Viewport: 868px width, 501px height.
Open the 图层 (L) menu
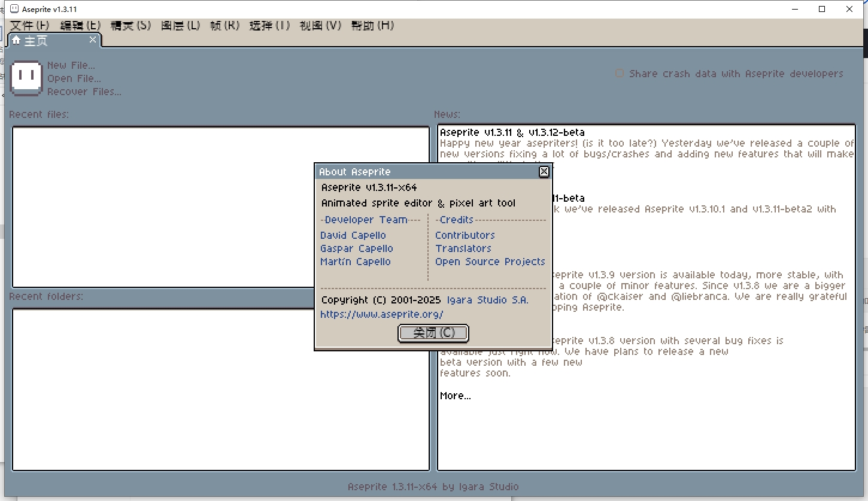click(180, 25)
